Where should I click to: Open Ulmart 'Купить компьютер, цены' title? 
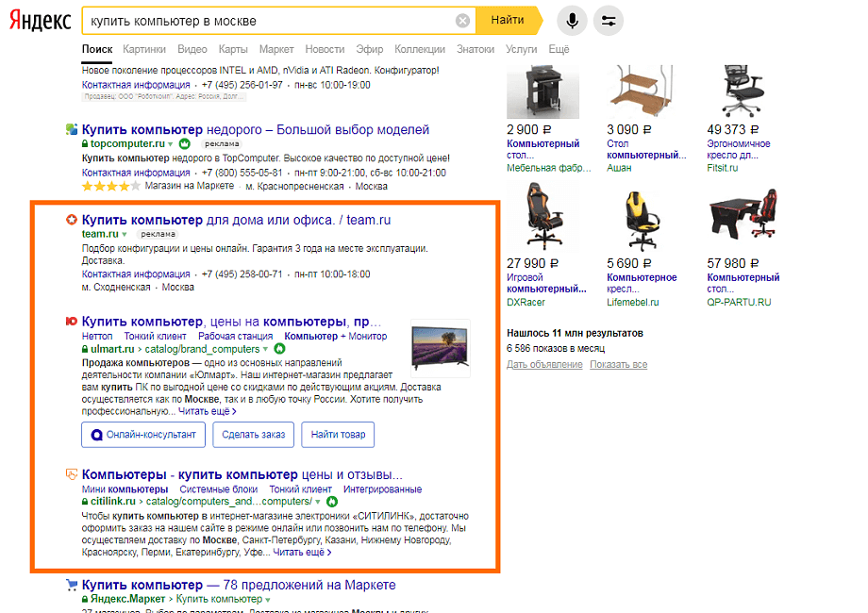(231, 322)
